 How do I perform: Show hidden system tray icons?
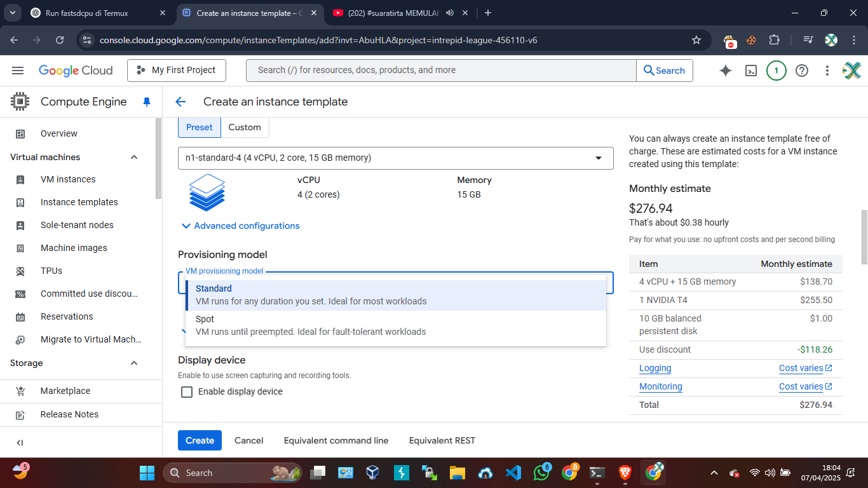714,473
